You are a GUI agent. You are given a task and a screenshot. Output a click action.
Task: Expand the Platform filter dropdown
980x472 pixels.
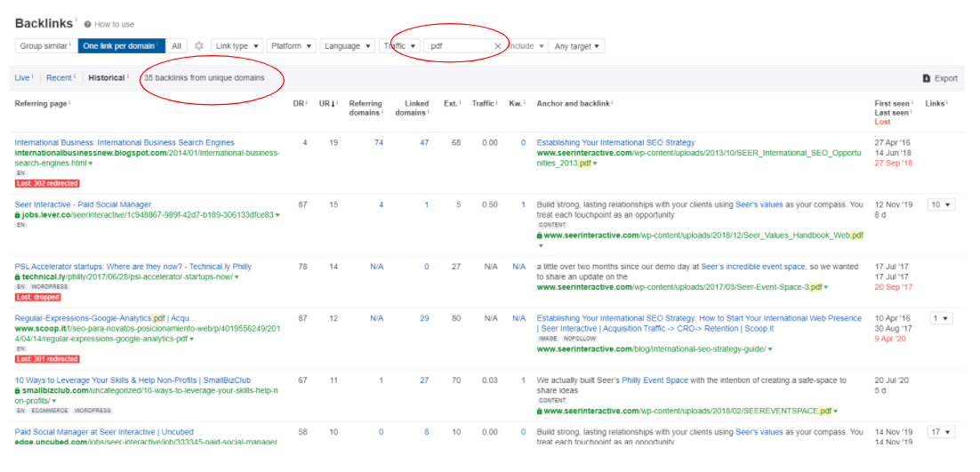point(292,46)
